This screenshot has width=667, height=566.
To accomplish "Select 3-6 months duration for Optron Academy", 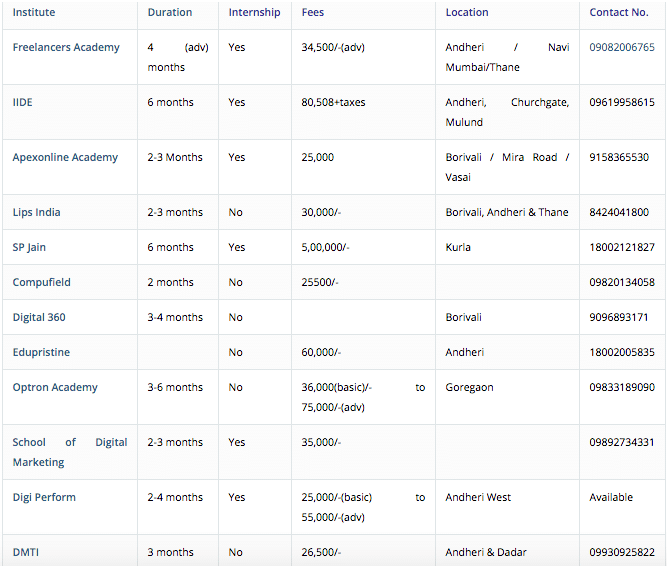I will tap(175, 387).
